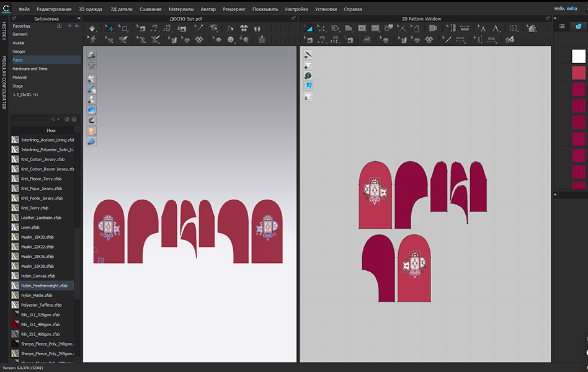This screenshot has height=372, width=588.
Task: Open the search filter dropdown arrow in Library
Action: [58, 119]
